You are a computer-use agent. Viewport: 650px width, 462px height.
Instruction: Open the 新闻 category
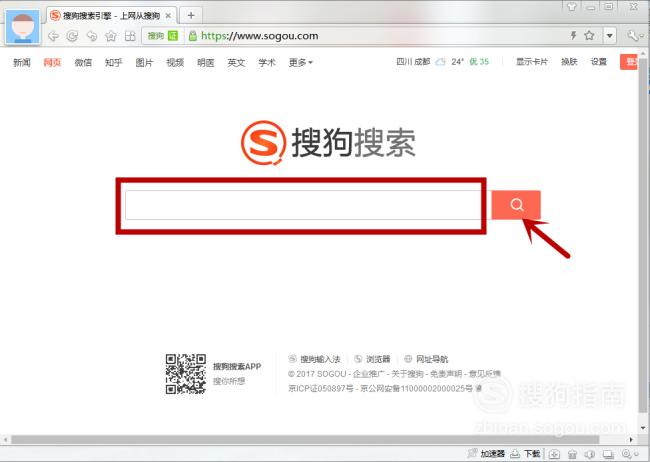22,62
